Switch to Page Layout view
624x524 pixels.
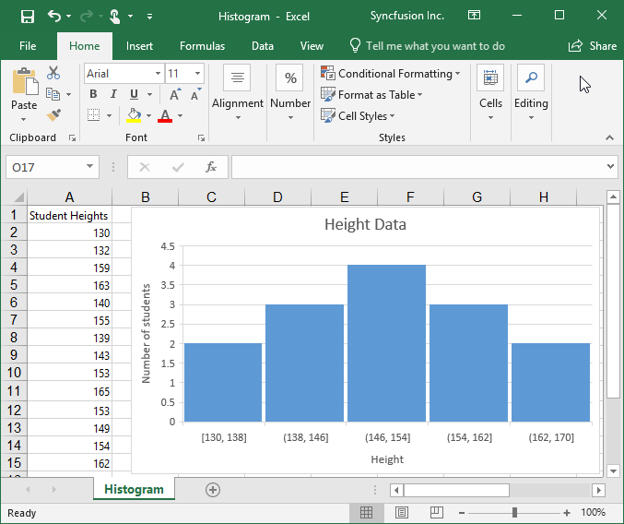coord(401,512)
